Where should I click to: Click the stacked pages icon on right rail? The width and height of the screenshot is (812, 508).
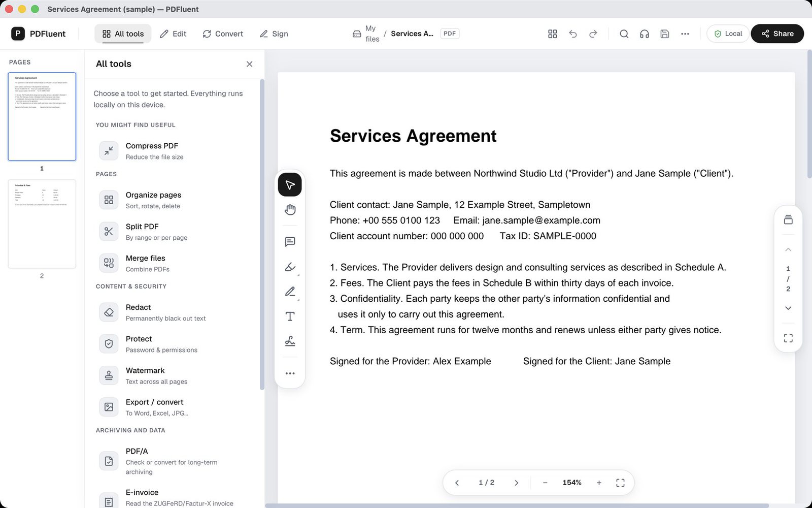[x=788, y=219]
